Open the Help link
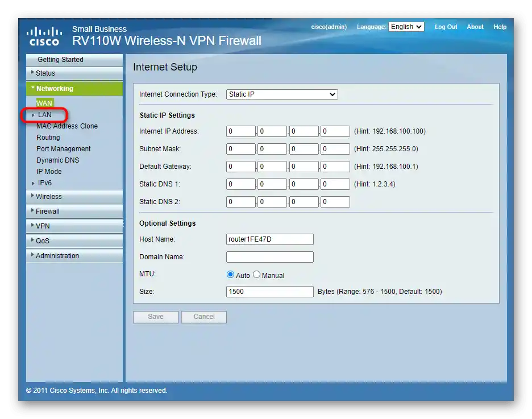Viewport: 532px width, 419px height. [x=500, y=27]
